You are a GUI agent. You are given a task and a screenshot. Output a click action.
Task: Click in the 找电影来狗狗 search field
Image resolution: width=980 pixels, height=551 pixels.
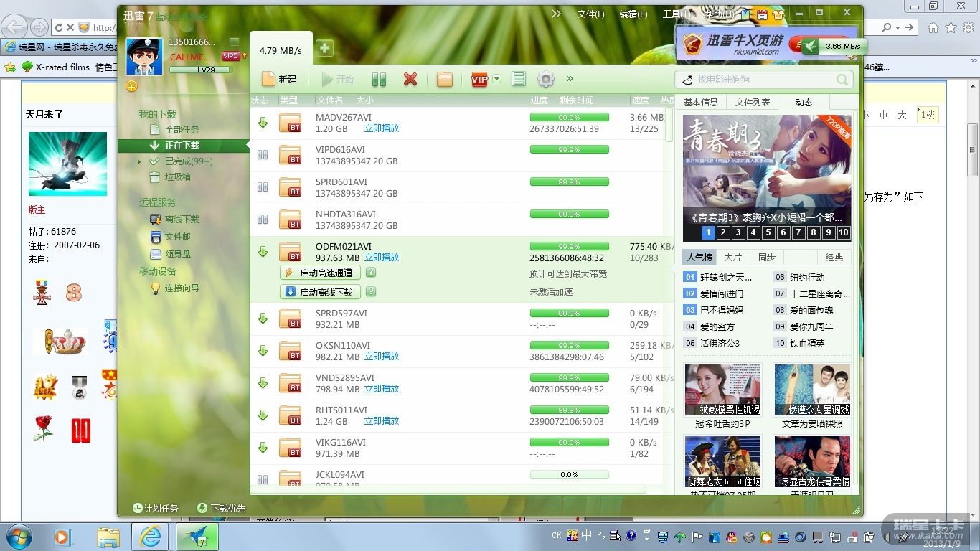(x=763, y=80)
